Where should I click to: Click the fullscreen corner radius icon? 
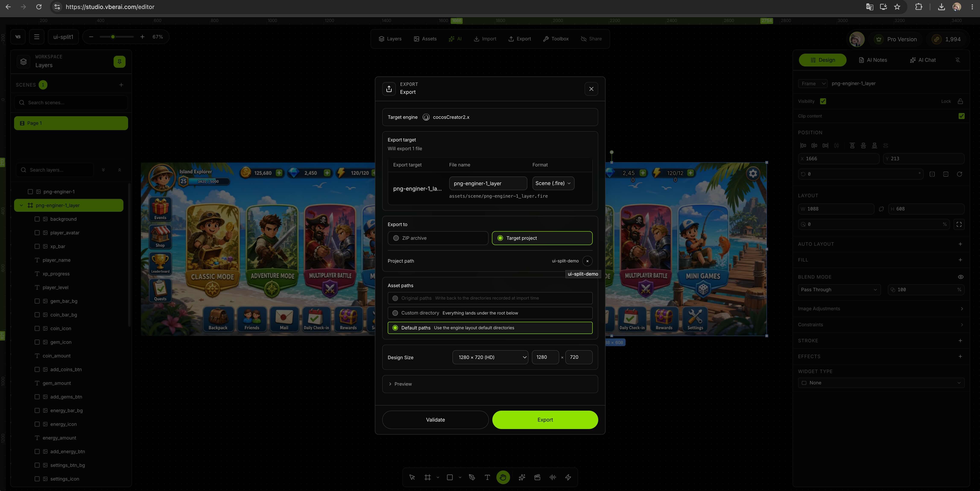(x=959, y=225)
